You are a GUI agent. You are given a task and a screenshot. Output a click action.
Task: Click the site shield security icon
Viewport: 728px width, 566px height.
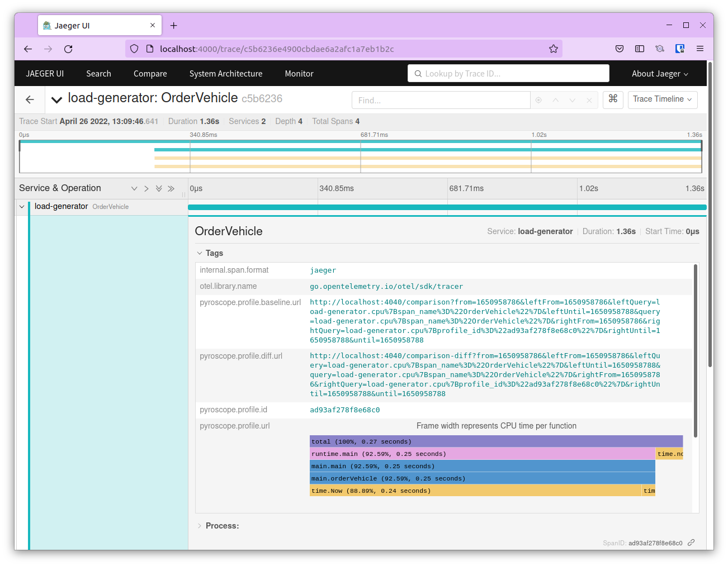pos(134,49)
